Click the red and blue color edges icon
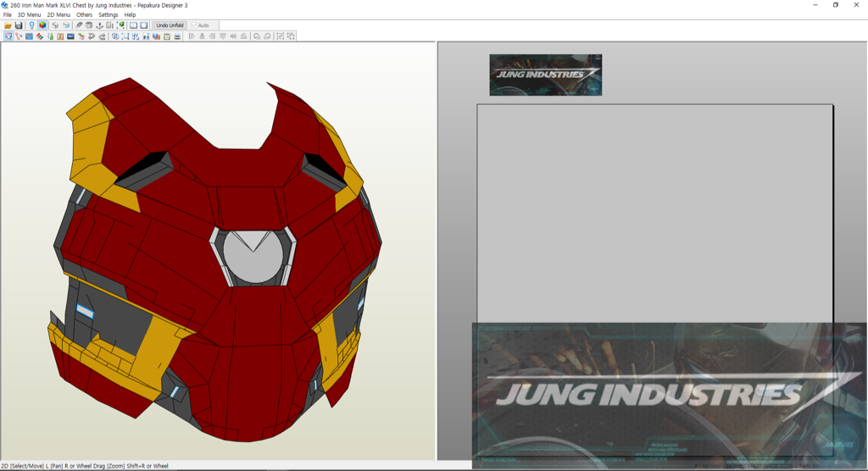Image resolution: width=868 pixels, height=471 pixels. 39,36
